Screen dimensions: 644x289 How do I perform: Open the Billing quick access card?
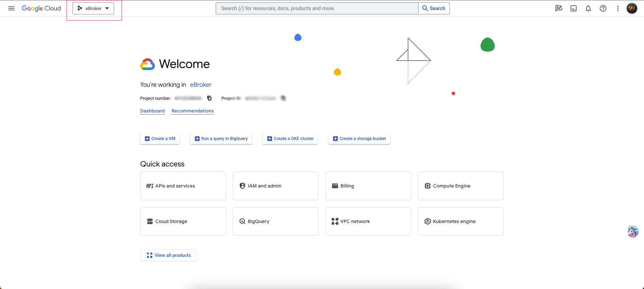point(368,186)
